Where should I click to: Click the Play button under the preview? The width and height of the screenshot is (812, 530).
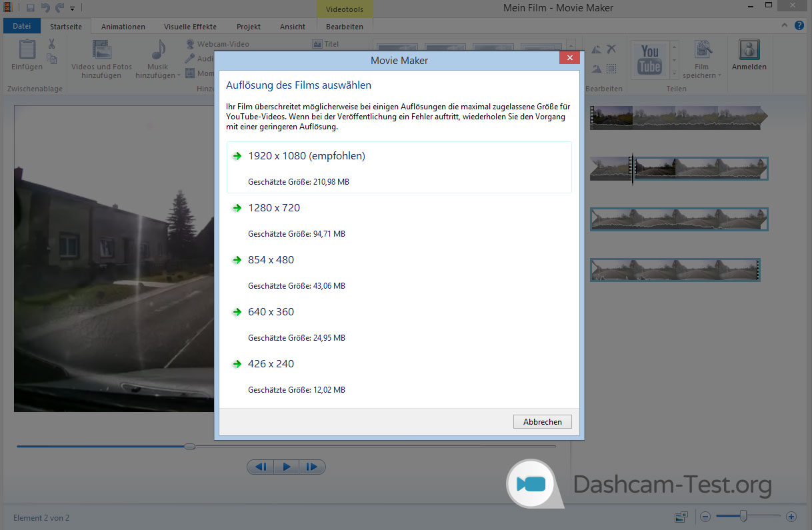coord(287,467)
